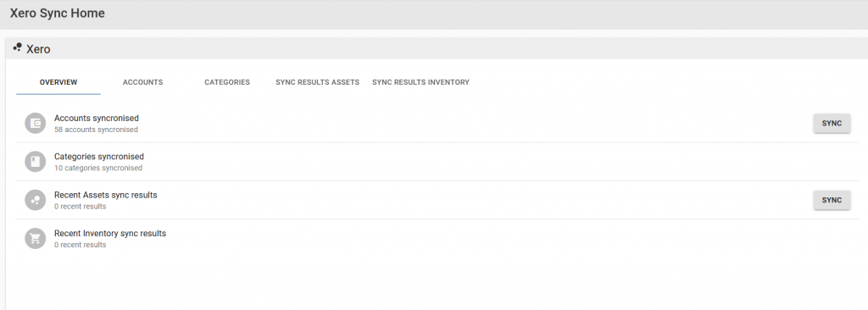Image resolution: width=868 pixels, height=310 pixels.
Task: Click the Xero panel title text
Action: [38, 49]
